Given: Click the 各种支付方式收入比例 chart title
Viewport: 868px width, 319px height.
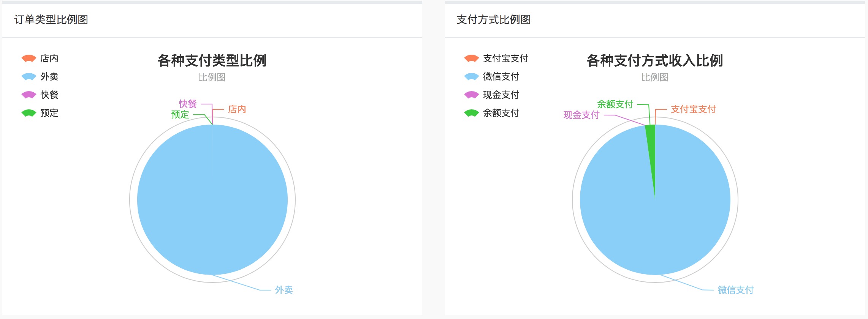Looking at the screenshot, I should tap(654, 61).
